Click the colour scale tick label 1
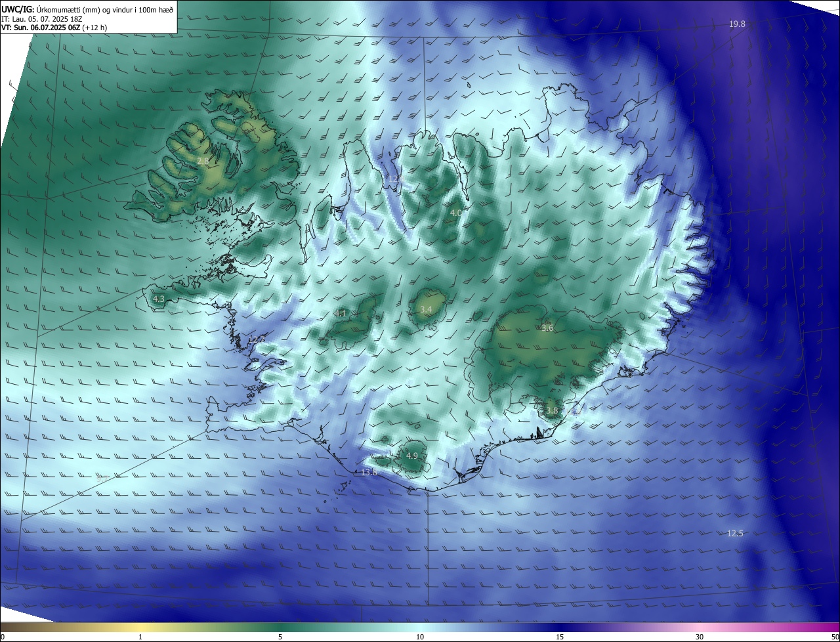 [140, 637]
